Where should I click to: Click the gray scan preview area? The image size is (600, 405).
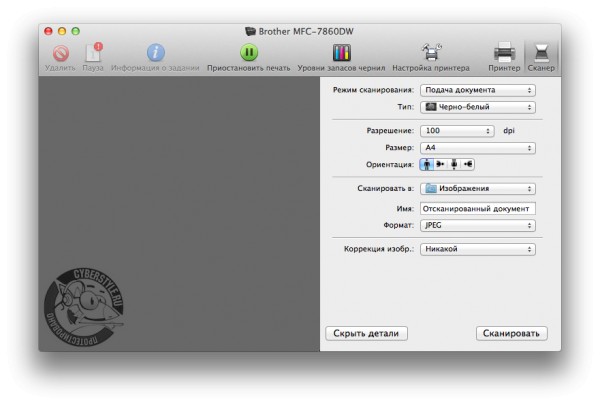point(179,214)
